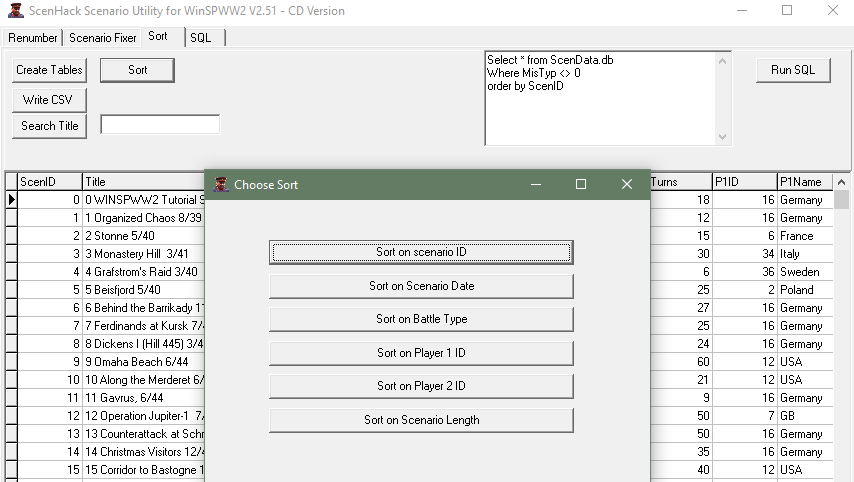Focus the search title text field
854x482 pixels.
160,125
